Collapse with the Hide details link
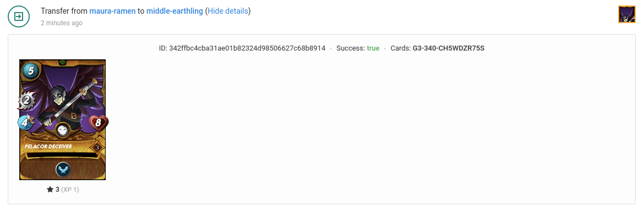 228,11
